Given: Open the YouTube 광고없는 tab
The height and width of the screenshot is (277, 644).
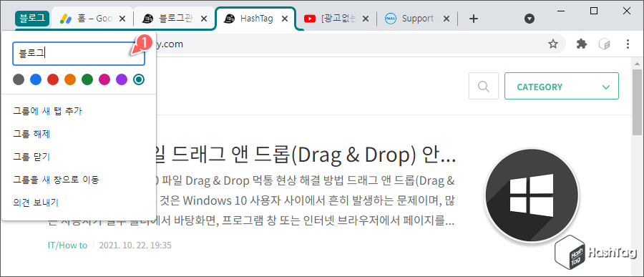Looking at the screenshot, I should pyautogui.click(x=338, y=19).
